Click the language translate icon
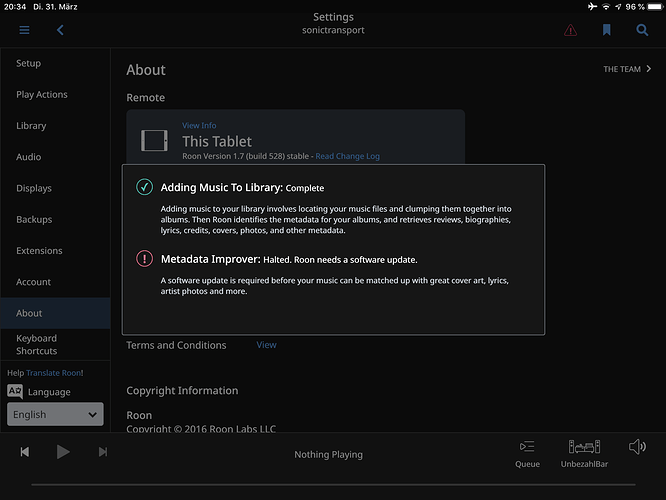The image size is (666, 500). tap(15, 391)
